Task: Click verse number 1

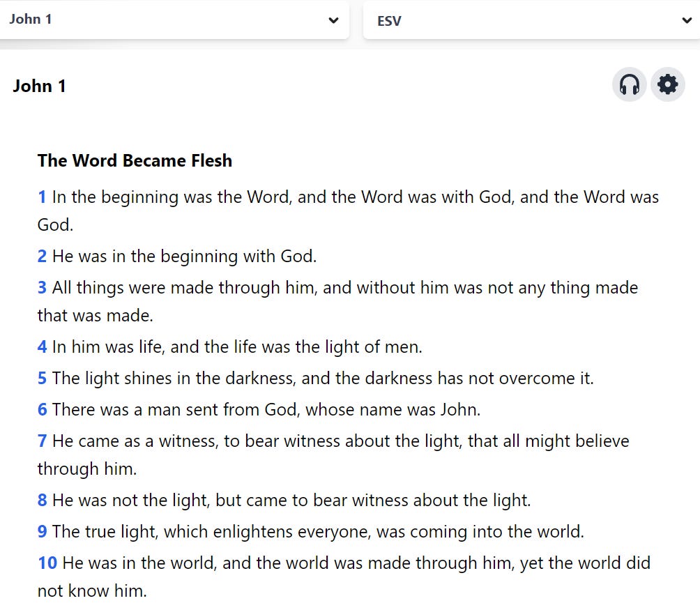Action: click(42, 197)
